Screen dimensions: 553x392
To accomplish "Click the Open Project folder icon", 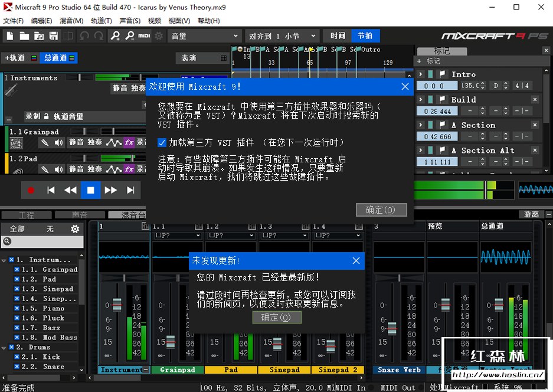I will [x=24, y=35].
